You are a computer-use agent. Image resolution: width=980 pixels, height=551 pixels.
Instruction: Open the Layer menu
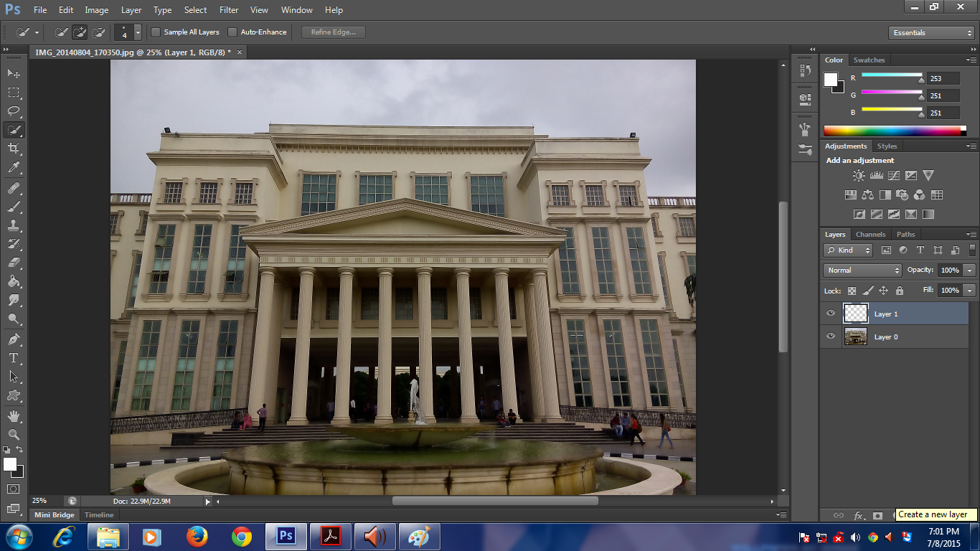point(131,10)
